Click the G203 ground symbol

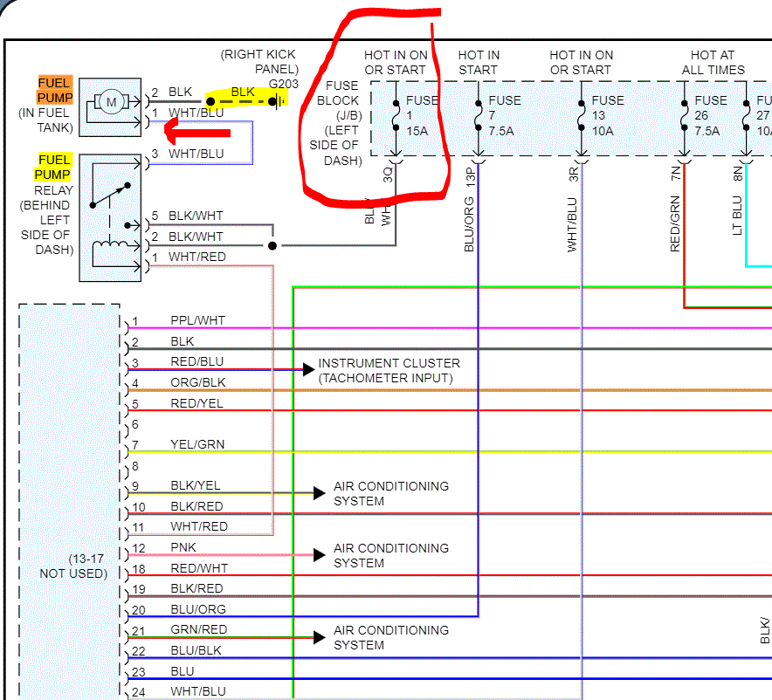279,102
